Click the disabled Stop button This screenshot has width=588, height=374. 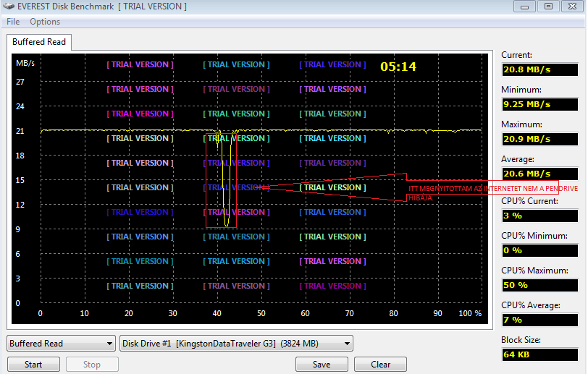coord(92,365)
